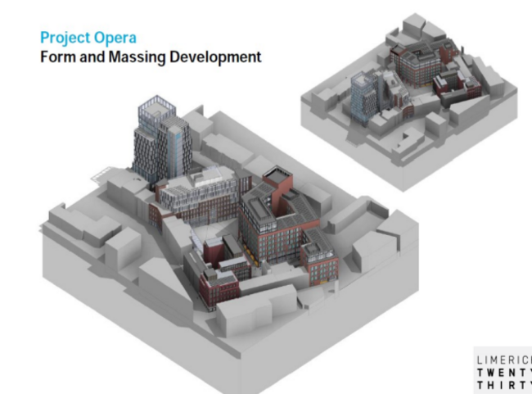Select the open roof frame atop the tower

[x=156, y=108]
